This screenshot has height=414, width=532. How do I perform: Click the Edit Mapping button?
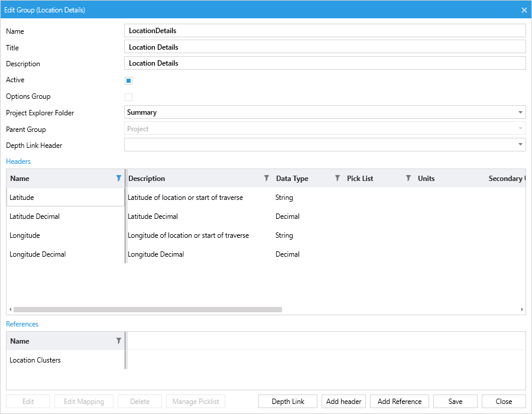coord(84,402)
